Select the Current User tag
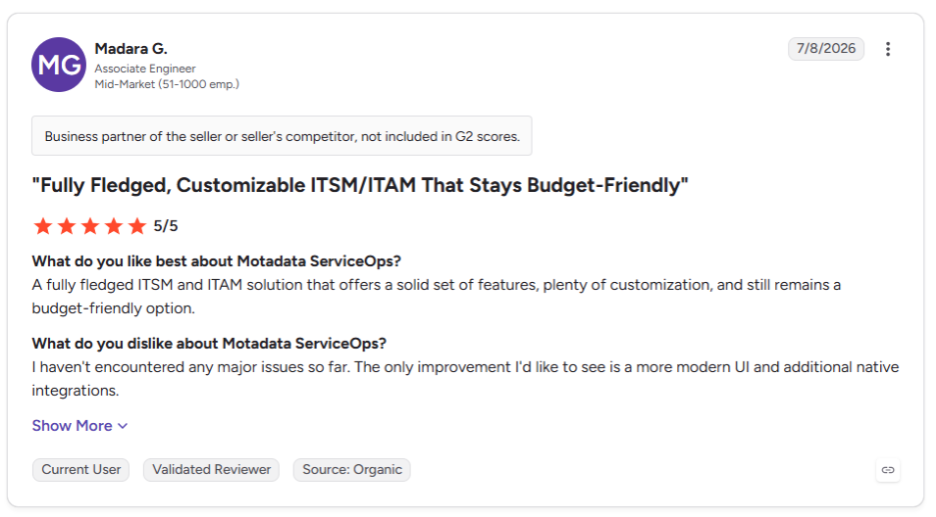Viewport: 936px width, 517px height. point(81,470)
